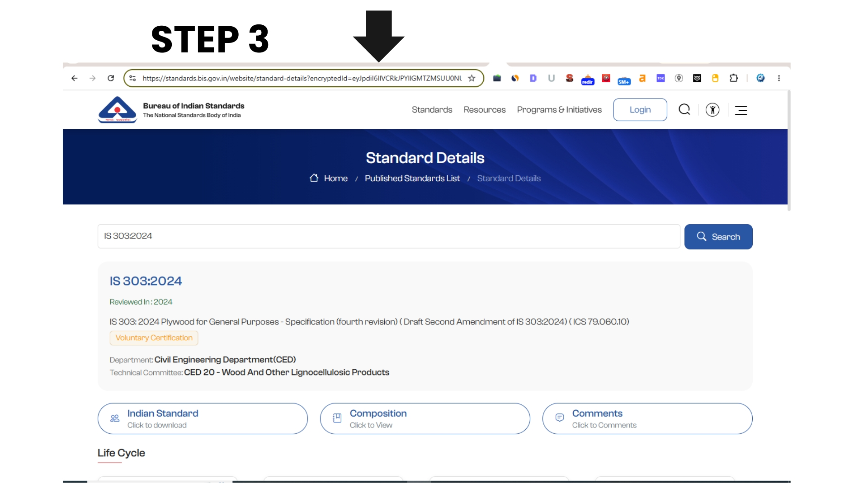Screen dimensions: 868x488
Task: Open the Standards menu
Action: [x=432, y=110]
